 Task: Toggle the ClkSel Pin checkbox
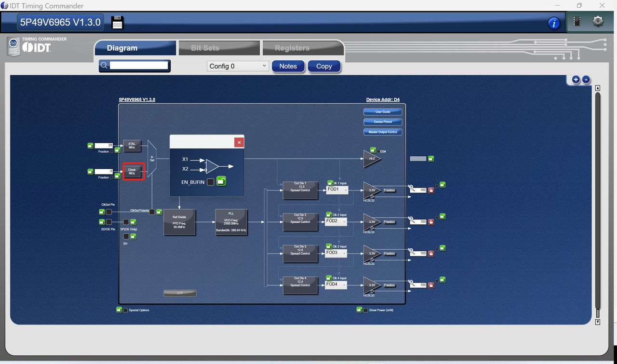pos(109,212)
